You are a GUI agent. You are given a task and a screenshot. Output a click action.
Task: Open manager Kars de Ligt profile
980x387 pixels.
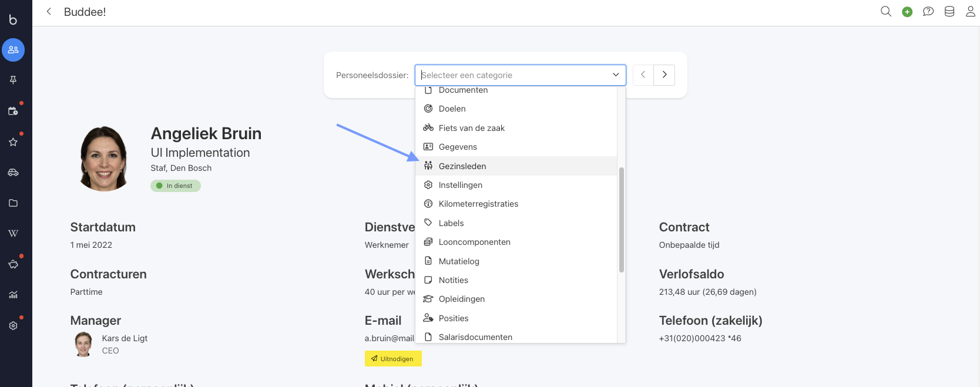pos(125,338)
